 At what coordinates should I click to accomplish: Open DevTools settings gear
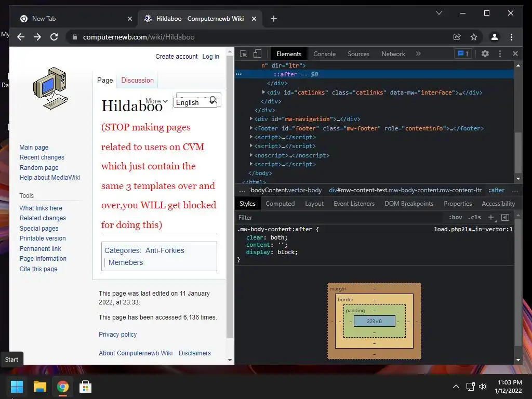click(485, 54)
